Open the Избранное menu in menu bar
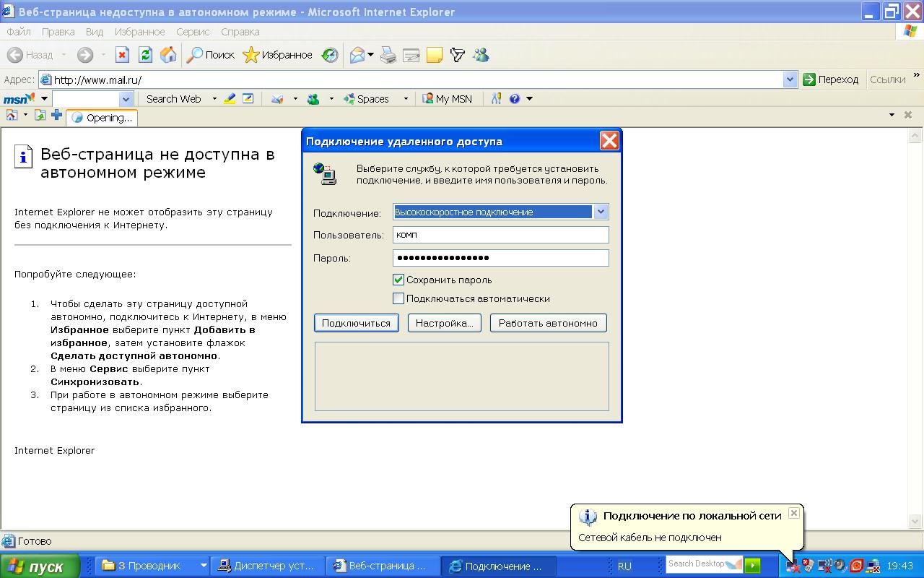 click(139, 32)
